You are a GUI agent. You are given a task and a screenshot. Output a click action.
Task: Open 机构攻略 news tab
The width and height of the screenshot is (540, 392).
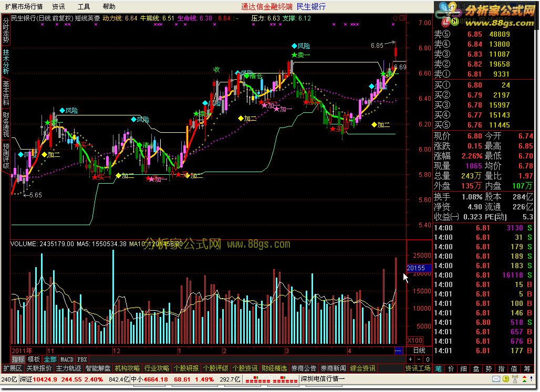point(128,368)
